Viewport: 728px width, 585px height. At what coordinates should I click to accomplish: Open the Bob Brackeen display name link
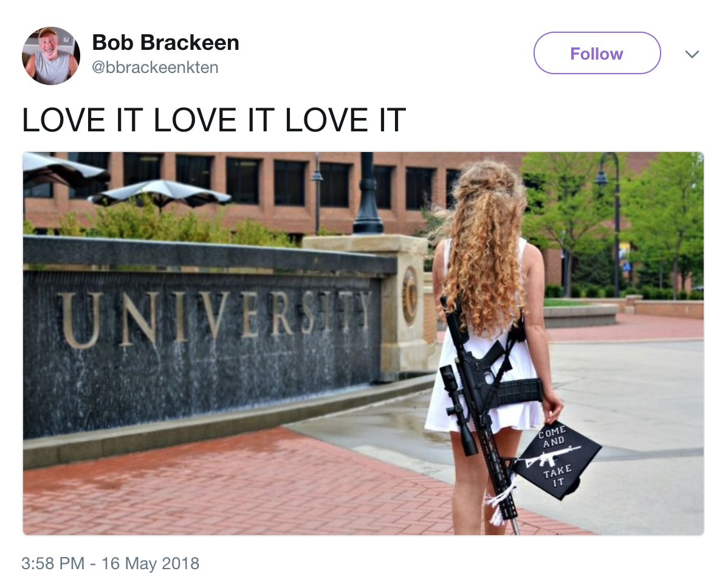tap(166, 43)
